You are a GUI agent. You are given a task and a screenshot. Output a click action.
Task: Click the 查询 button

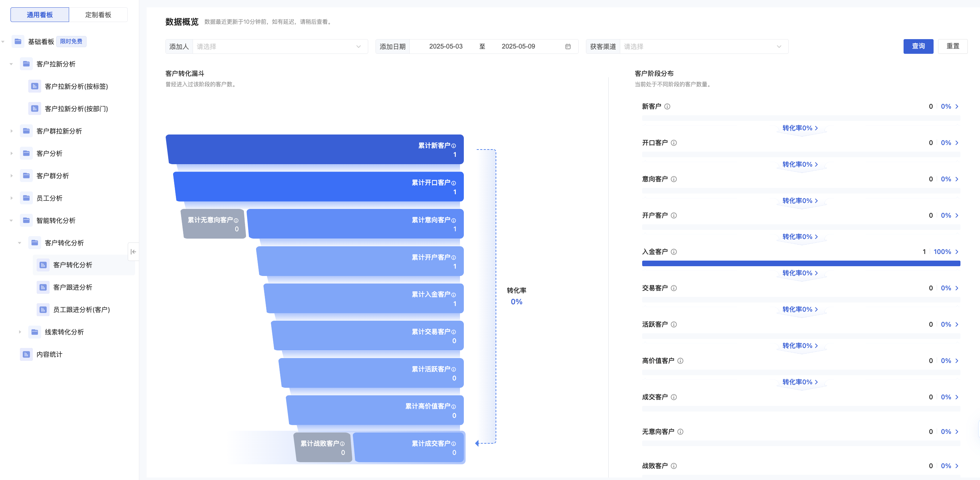[x=918, y=46]
